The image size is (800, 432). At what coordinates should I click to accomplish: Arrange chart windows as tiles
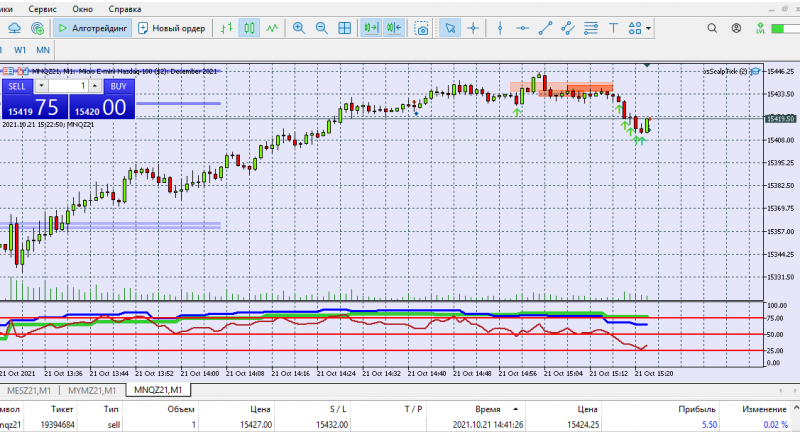(x=344, y=28)
